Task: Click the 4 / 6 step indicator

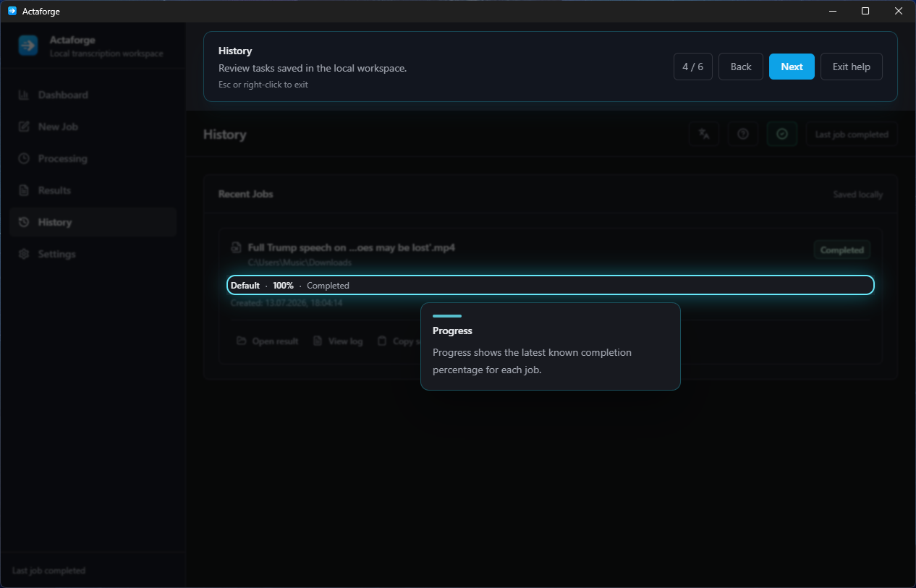Action: click(693, 67)
